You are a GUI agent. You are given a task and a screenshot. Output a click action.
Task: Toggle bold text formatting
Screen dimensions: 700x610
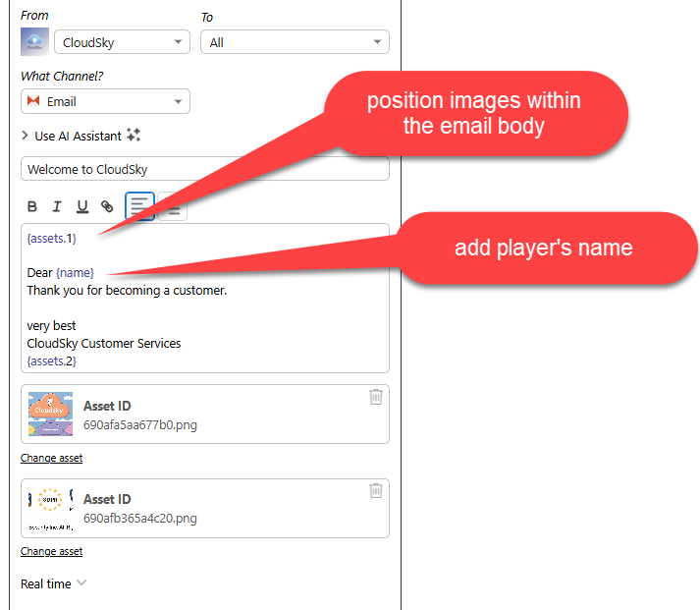coord(32,206)
